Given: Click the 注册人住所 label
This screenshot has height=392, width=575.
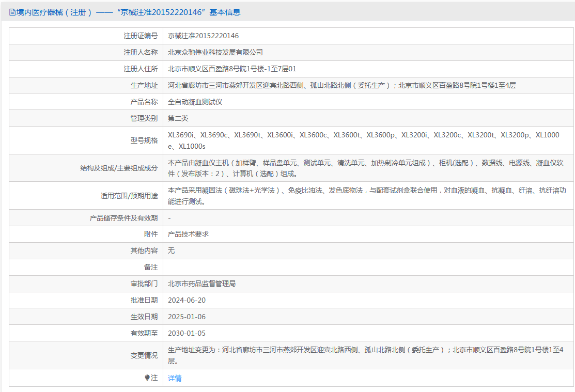Looking at the screenshot, I should [141, 69].
